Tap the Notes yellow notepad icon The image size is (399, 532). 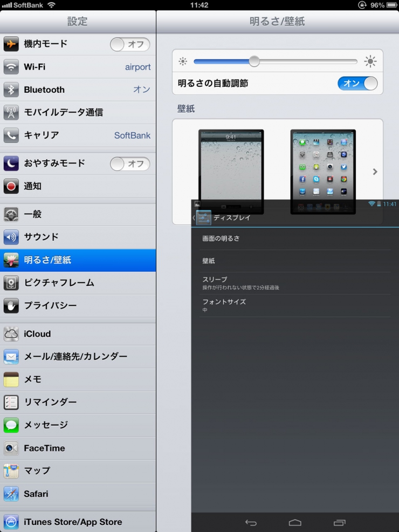pos(11,379)
